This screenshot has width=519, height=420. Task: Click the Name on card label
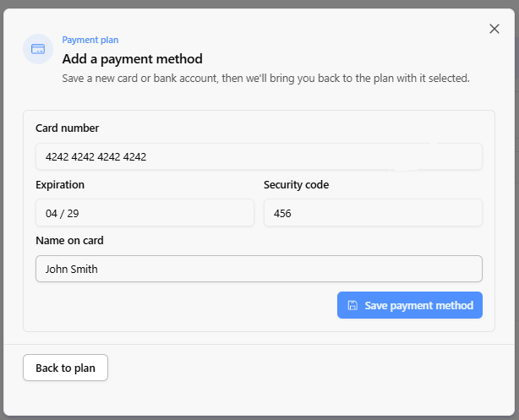tap(69, 240)
